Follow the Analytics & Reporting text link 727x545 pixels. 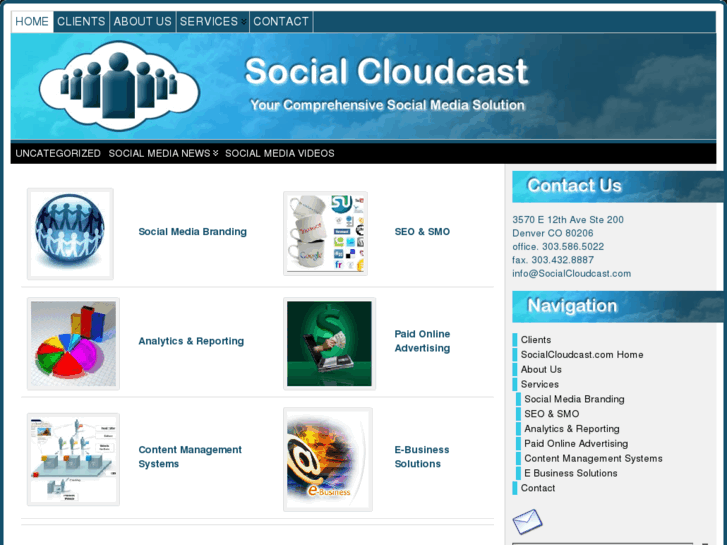(191, 341)
